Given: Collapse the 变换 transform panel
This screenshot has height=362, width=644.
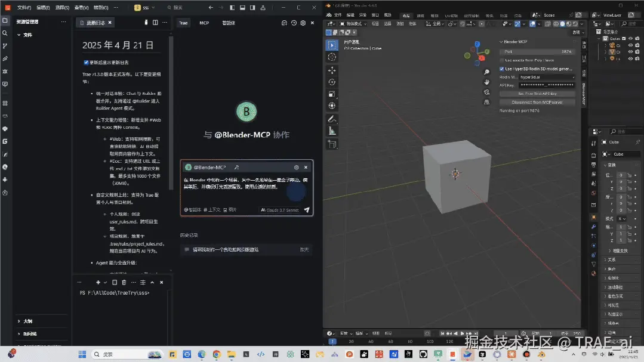Looking at the screenshot, I should (x=605, y=165).
